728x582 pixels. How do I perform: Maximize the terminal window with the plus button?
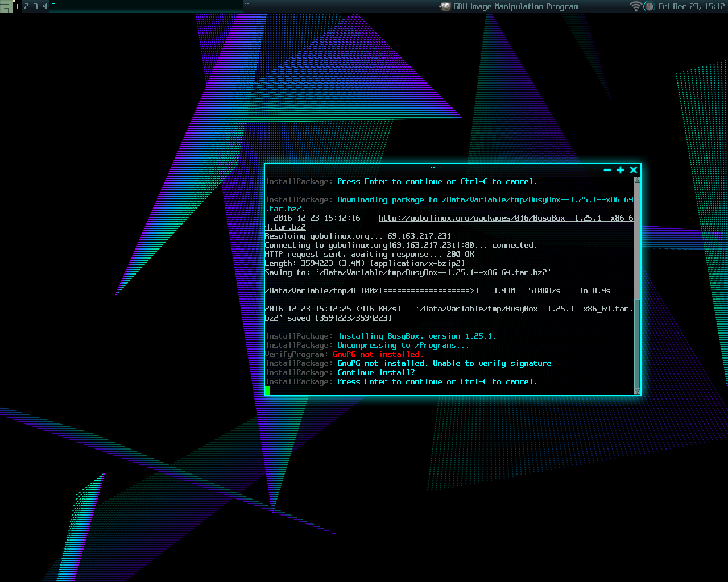pyautogui.click(x=621, y=170)
